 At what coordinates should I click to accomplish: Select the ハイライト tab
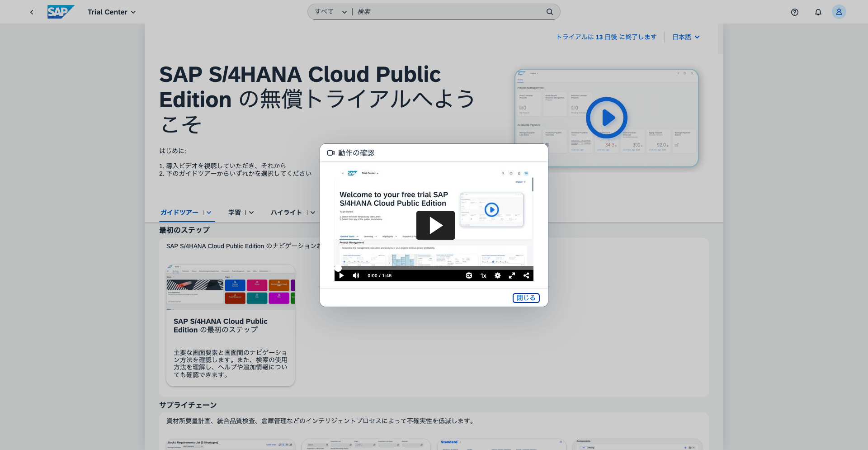pos(286,213)
